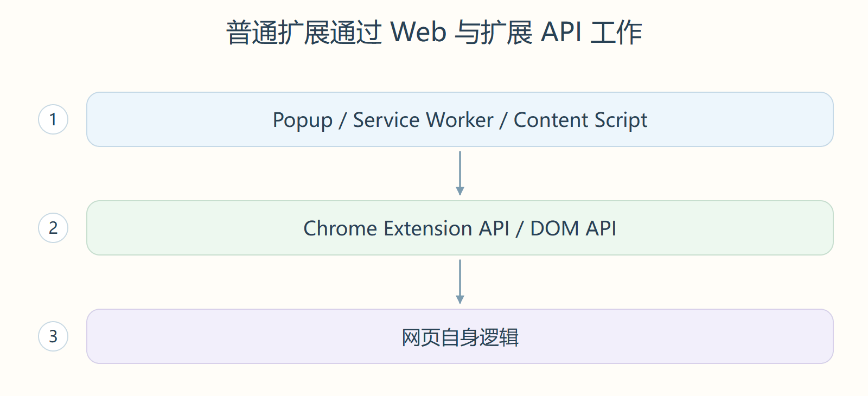The width and height of the screenshot is (868, 396).
Task: Click the 网页自身逻辑 box
Action: coord(460,336)
